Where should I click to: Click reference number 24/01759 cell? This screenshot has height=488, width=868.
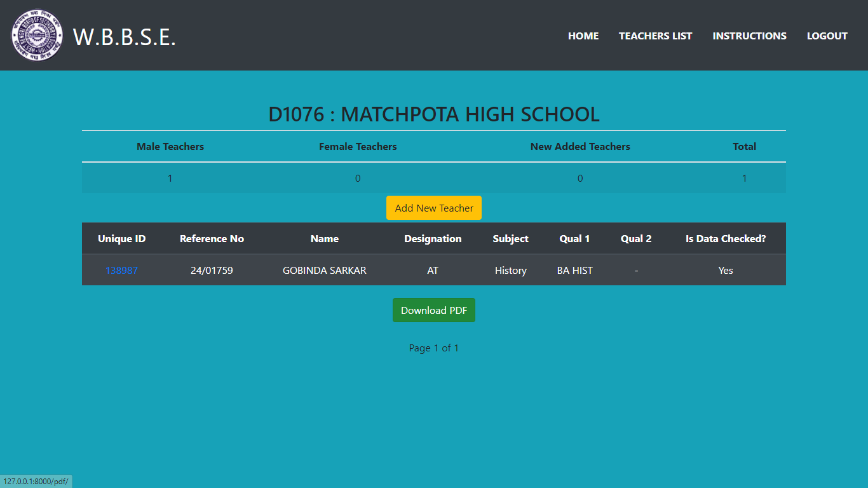click(212, 270)
